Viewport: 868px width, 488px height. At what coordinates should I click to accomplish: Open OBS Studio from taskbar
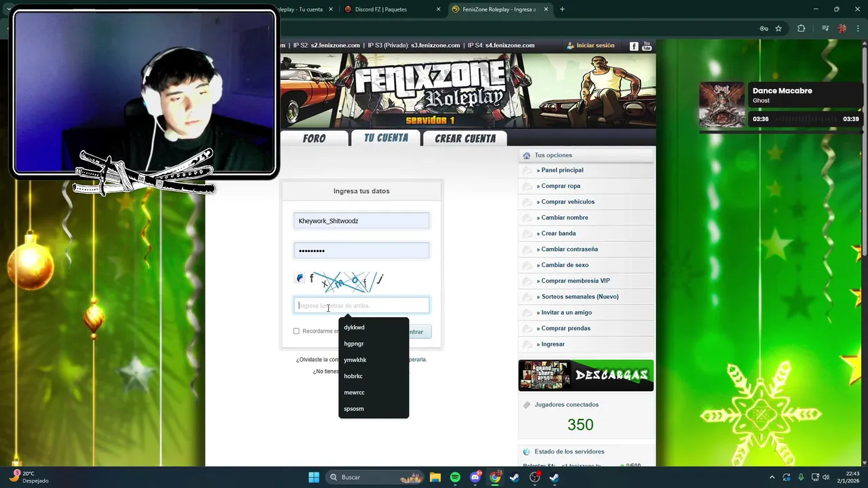coord(534,477)
